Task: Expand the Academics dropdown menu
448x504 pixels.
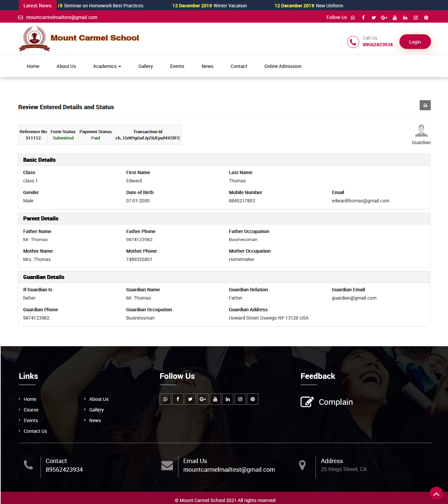Action: (107, 66)
